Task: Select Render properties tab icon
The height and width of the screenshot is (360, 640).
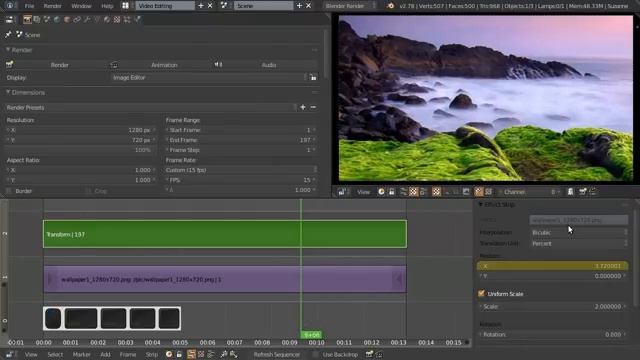Action: coord(27,20)
